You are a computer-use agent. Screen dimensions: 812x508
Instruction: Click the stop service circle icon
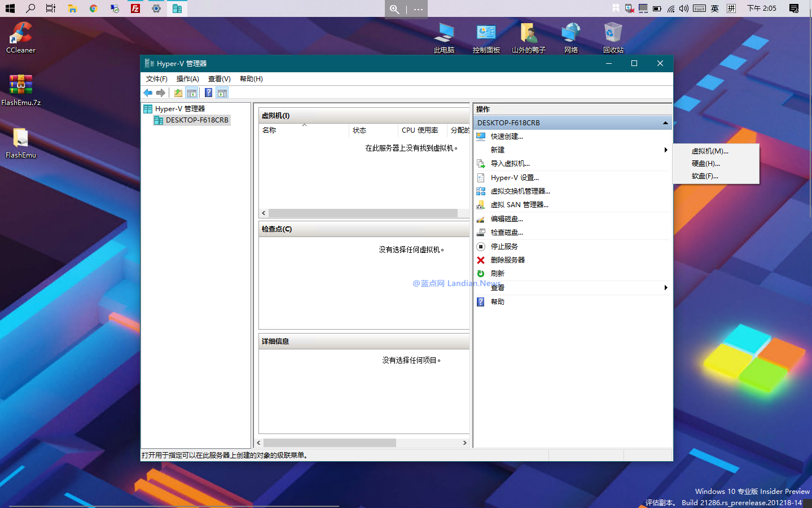click(481, 247)
